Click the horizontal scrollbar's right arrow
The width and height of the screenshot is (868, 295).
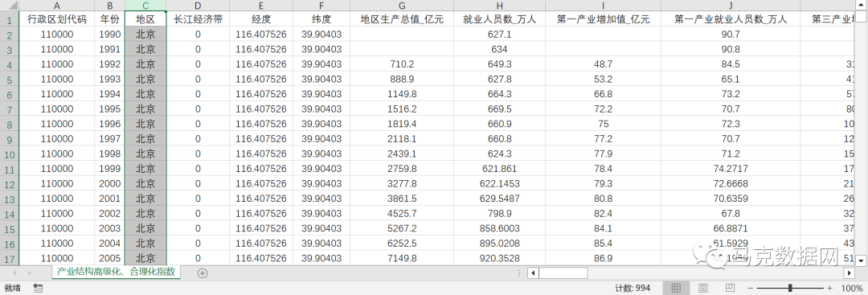(850, 272)
